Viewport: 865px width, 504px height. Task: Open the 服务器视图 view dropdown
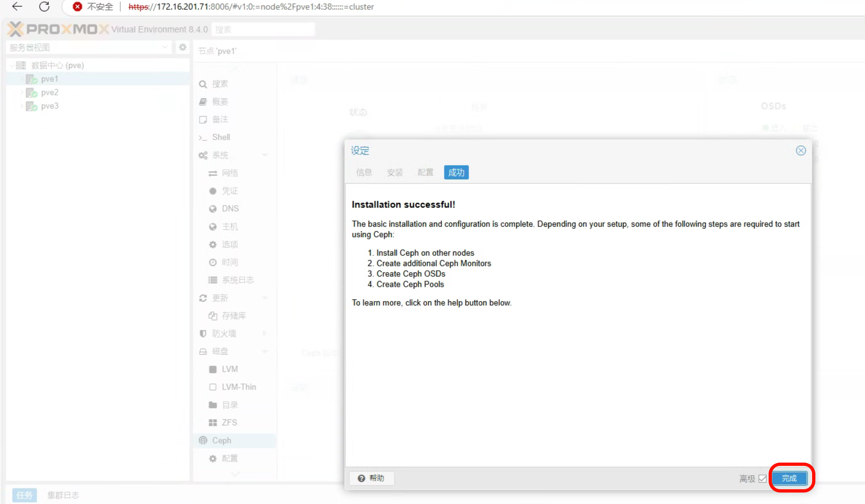pyautogui.click(x=89, y=47)
